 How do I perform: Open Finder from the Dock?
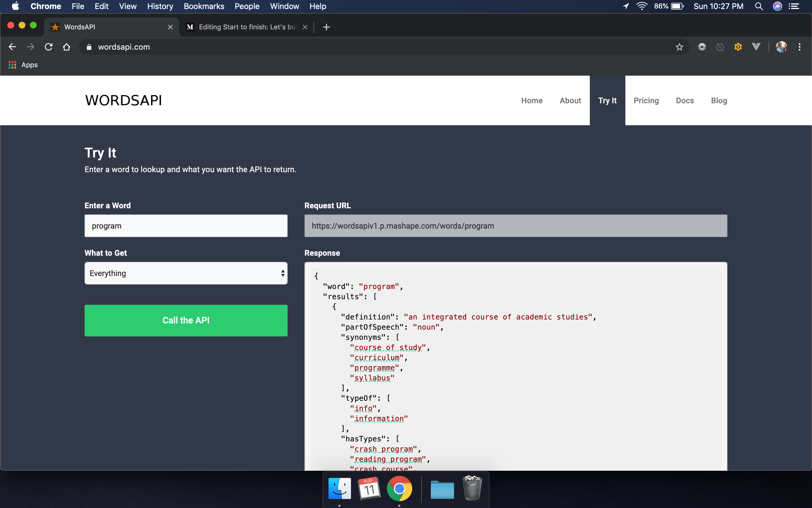pyautogui.click(x=339, y=488)
